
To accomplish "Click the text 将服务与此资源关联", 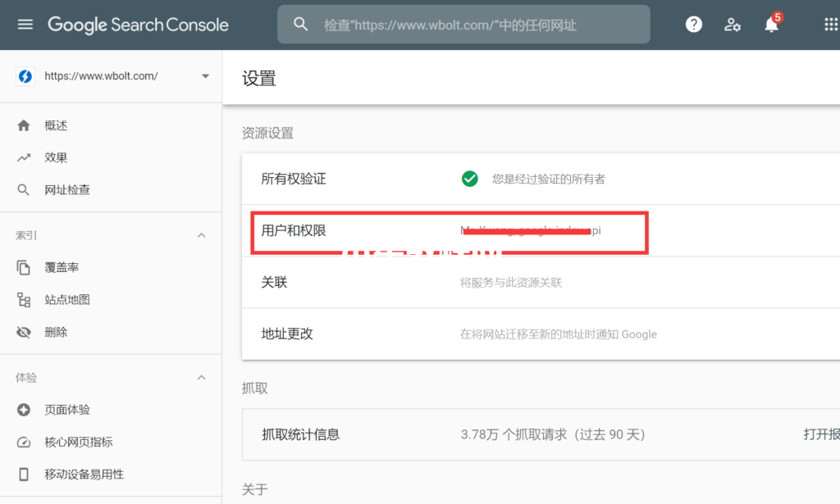I will click(510, 283).
